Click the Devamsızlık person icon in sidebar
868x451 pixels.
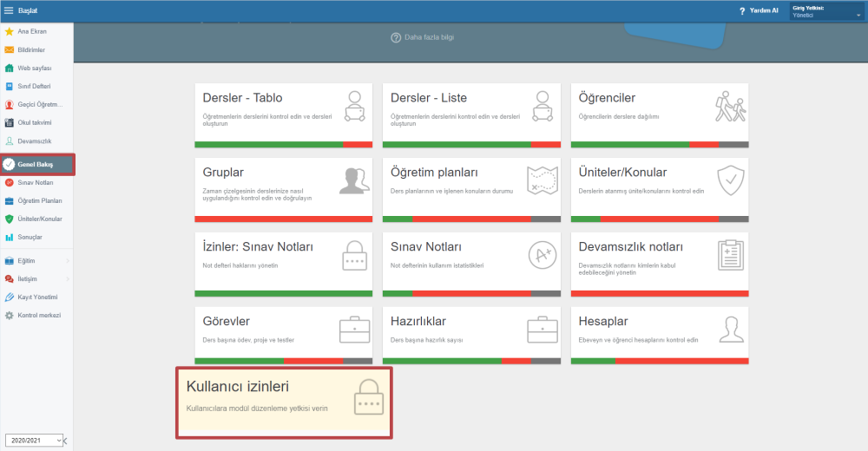[x=9, y=141]
